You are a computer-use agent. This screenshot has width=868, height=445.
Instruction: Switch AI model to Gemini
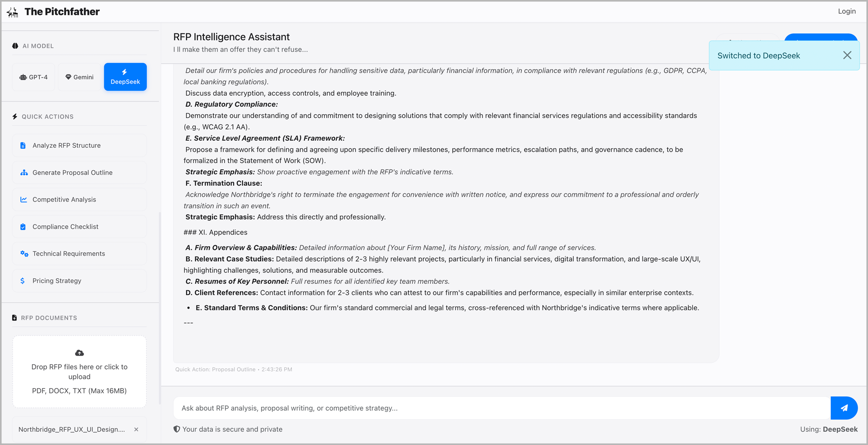[80, 77]
